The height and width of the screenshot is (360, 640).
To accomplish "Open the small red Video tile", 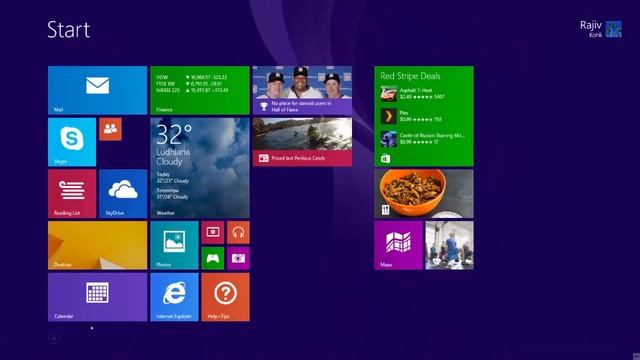I will click(213, 232).
